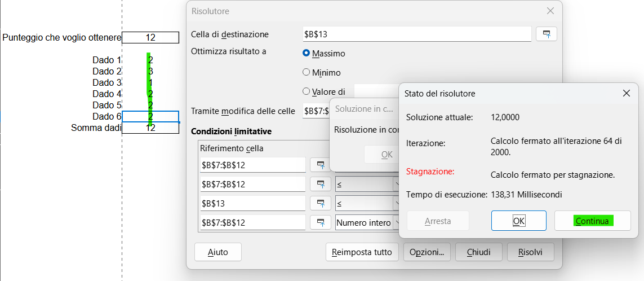
Task: Close the Stato del risolutore dialog
Action: tap(626, 94)
